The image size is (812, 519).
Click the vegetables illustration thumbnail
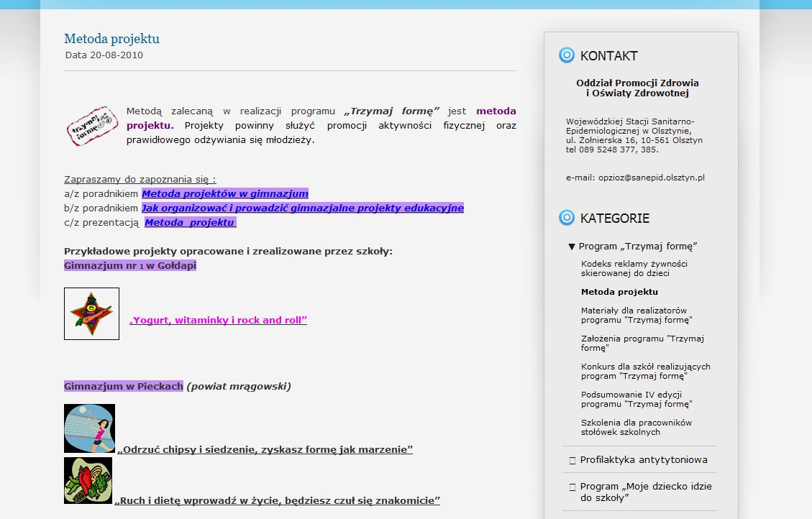coord(88,480)
